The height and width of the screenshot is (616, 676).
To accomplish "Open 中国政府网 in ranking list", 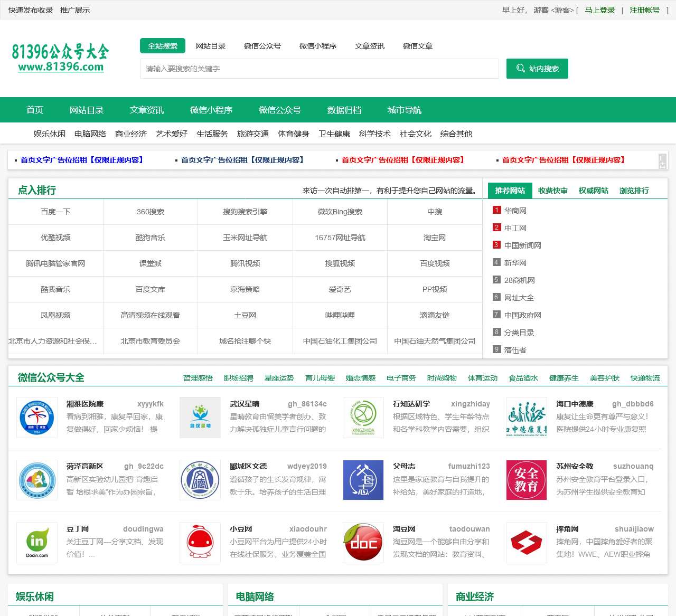I will click(523, 315).
